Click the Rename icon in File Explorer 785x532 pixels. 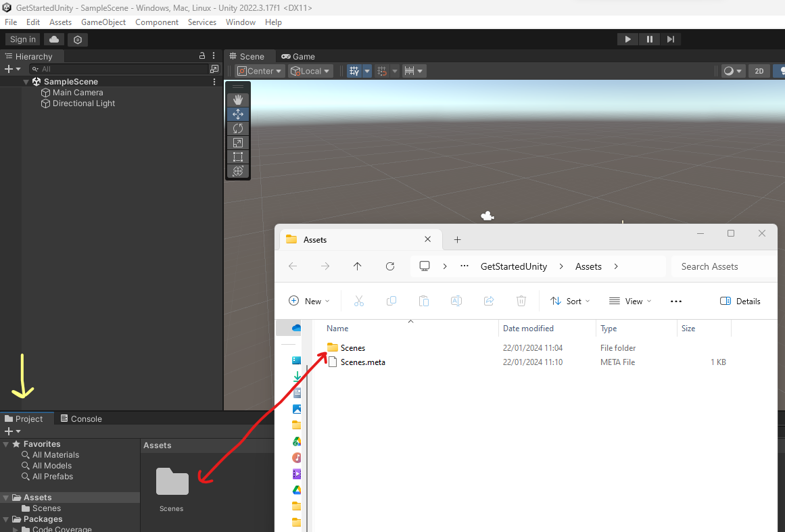(x=456, y=301)
